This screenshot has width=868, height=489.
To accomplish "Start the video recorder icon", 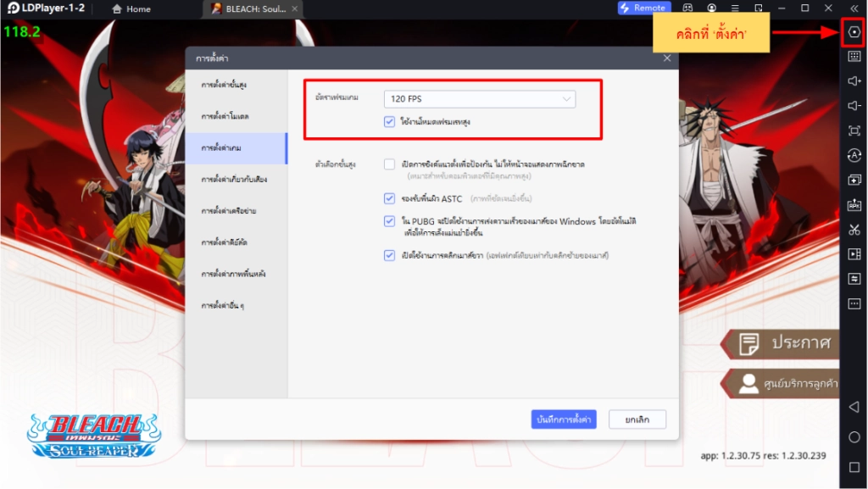I will click(854, 254).
